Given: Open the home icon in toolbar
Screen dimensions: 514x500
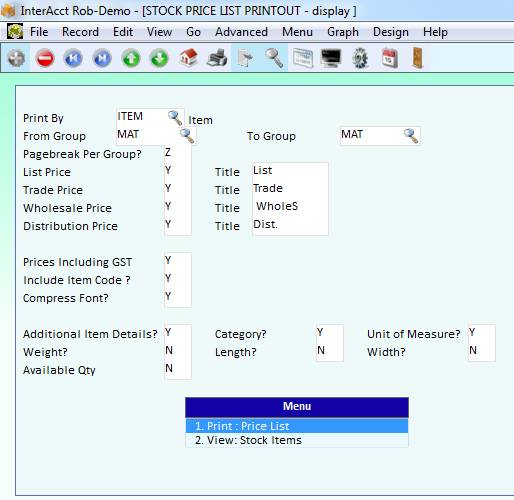Looking at the screenshot, I should [188, 58].
